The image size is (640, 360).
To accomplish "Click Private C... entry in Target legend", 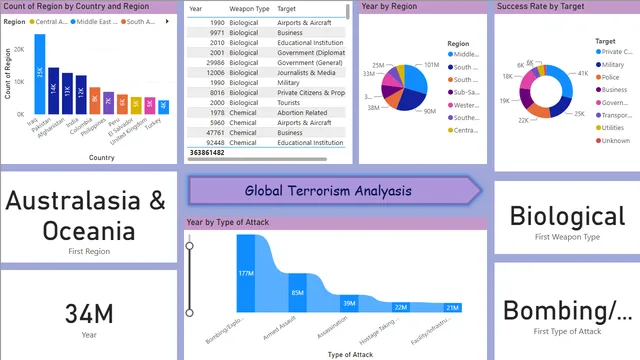I will 614,52.
